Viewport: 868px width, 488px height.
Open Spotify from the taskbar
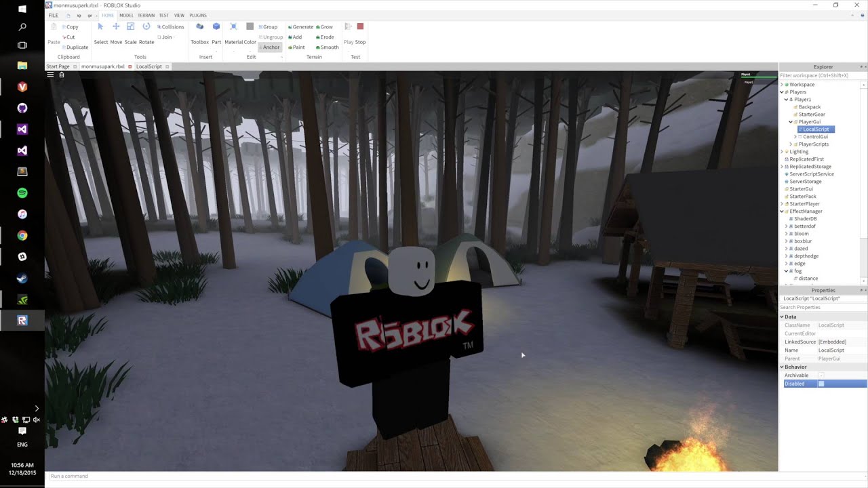[x=22, y=193]
